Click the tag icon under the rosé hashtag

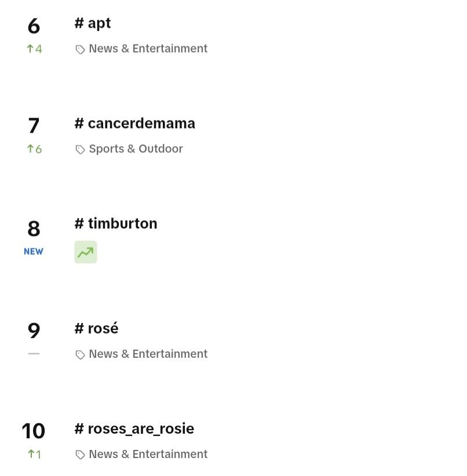[80, 355]
